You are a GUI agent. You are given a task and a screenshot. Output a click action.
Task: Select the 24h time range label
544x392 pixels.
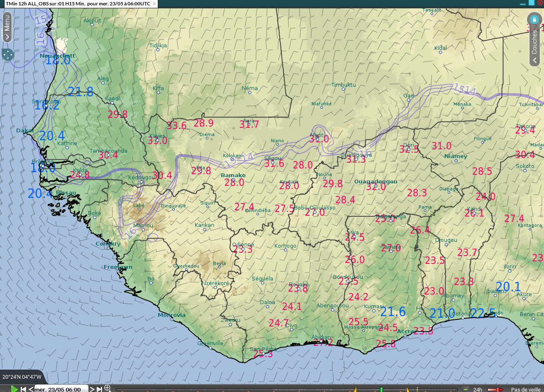coord(478,390)
